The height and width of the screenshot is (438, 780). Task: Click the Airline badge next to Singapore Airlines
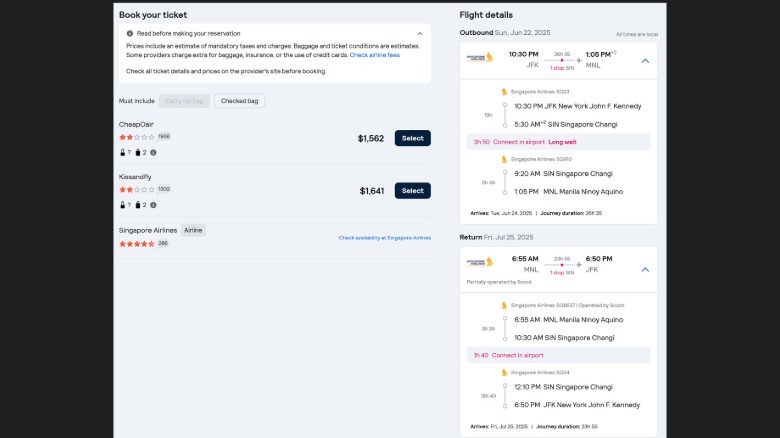tap(193, 230)
